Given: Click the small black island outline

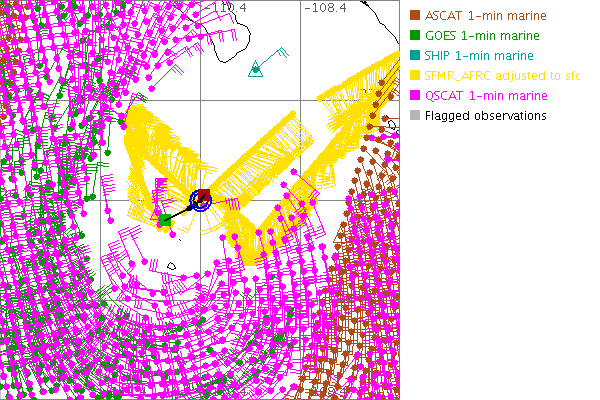Looking at the screenshot, I should point(173,265).
